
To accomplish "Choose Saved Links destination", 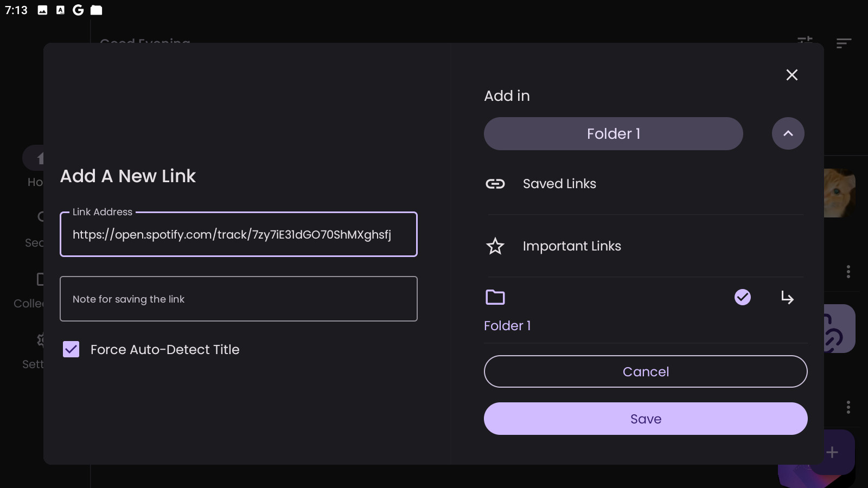I will pyautogui.click(x=559, y=184).
